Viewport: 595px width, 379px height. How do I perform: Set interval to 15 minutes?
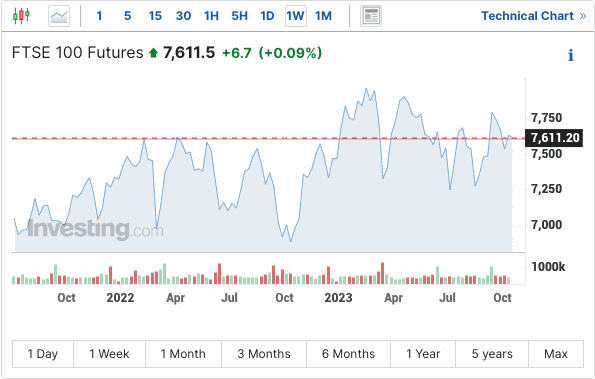(155, 16)
